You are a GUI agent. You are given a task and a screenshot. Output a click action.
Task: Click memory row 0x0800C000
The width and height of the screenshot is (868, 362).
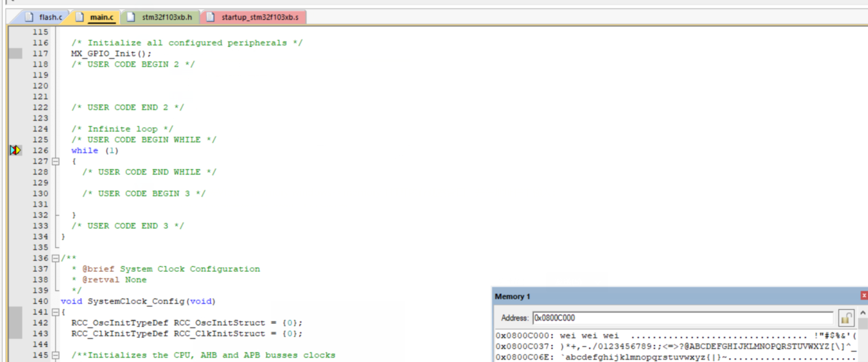[x=676, y=336]
